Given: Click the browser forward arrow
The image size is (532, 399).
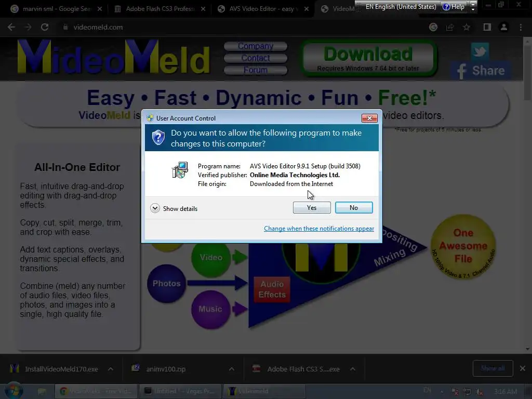Looking at the screenshot, I should point(28,27).
